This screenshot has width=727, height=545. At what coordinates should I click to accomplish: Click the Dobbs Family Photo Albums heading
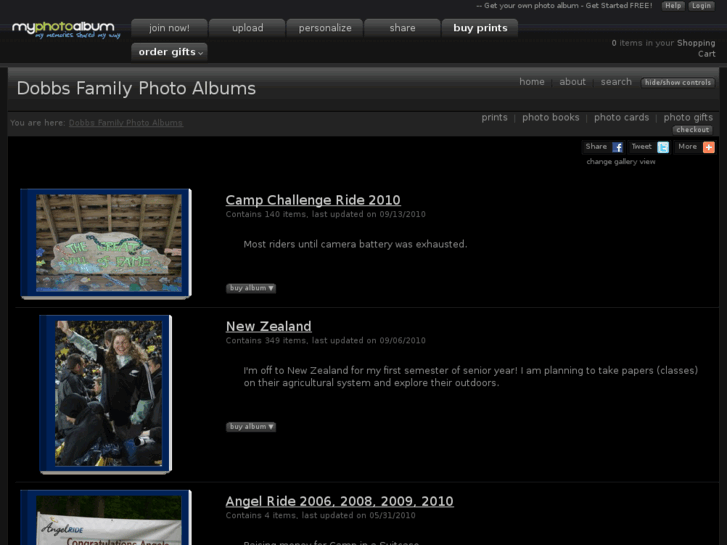point(136,89)
